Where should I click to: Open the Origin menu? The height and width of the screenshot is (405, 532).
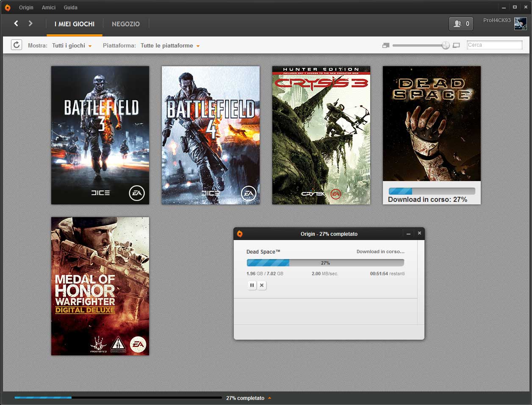pos(26,8)
